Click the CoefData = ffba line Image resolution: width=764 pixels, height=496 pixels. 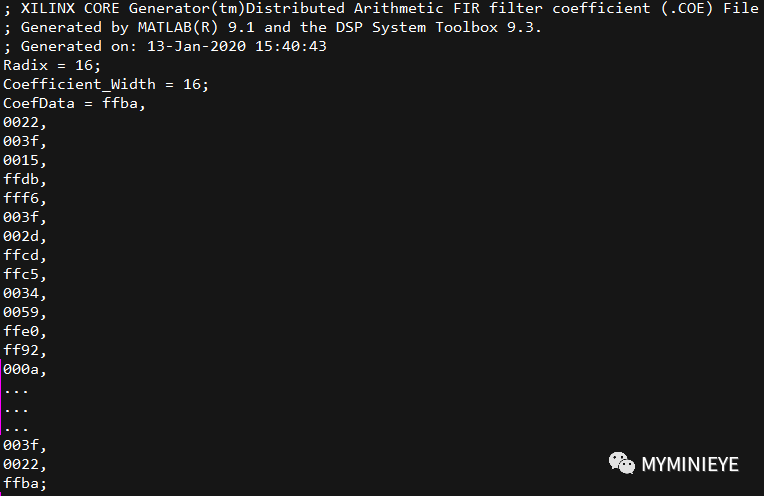74,103
